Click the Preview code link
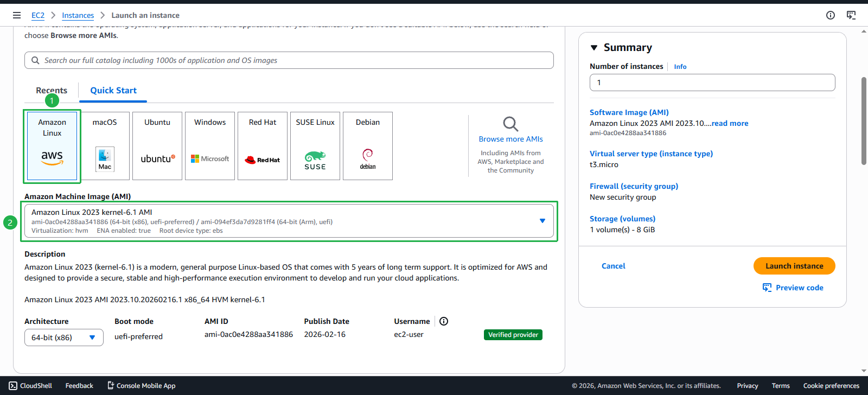Image resolution: width=868 pixels, height=395 pixels. [x=800, y=288]
